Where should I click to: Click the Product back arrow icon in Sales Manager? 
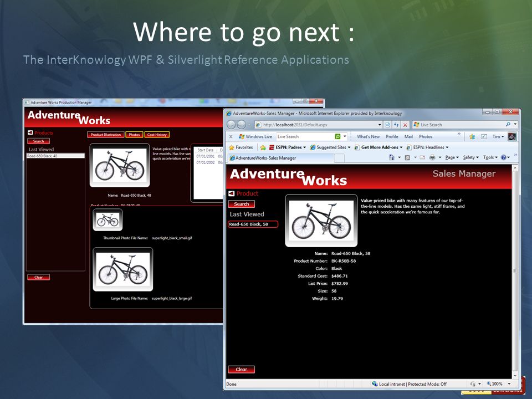coord(232,193)
